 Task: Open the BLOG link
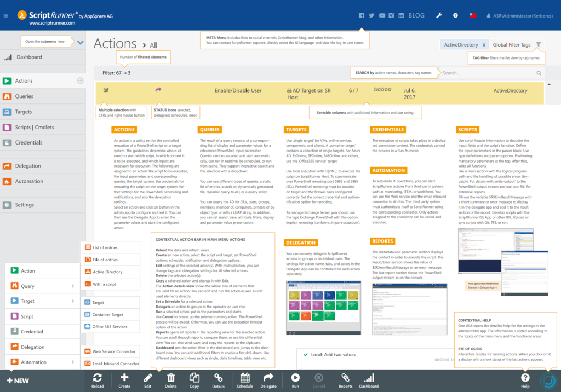click(416, 15)
